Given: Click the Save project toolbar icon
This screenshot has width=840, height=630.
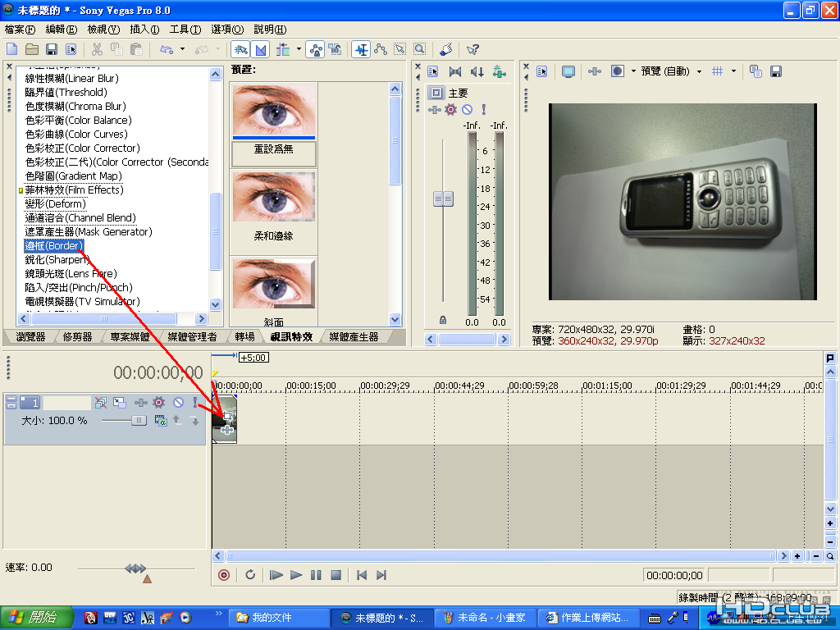Looking at the screenshot, I should point(52,50).
